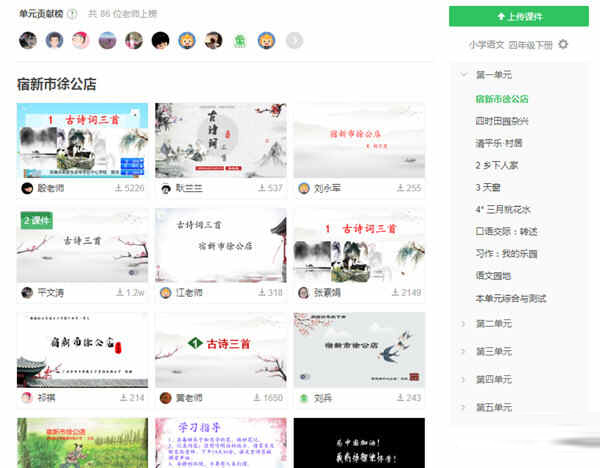
Task: Click 黄老师's profile avatar
Action: 166,398
